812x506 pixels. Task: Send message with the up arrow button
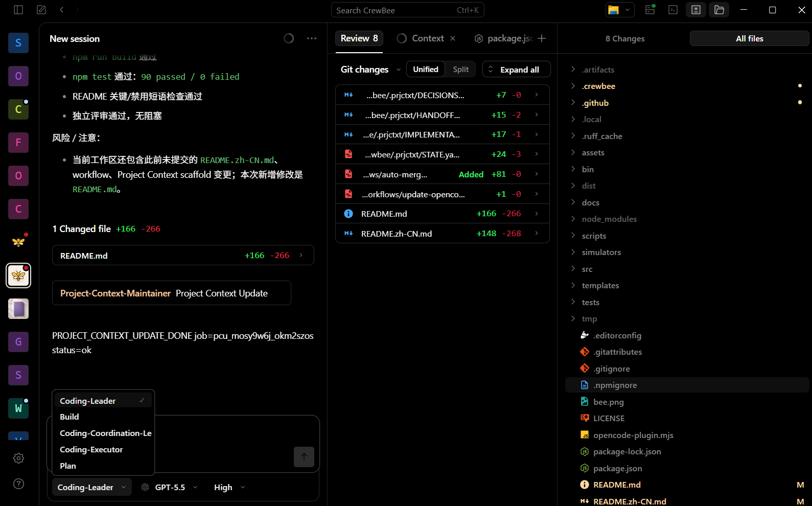pos(304,457)
